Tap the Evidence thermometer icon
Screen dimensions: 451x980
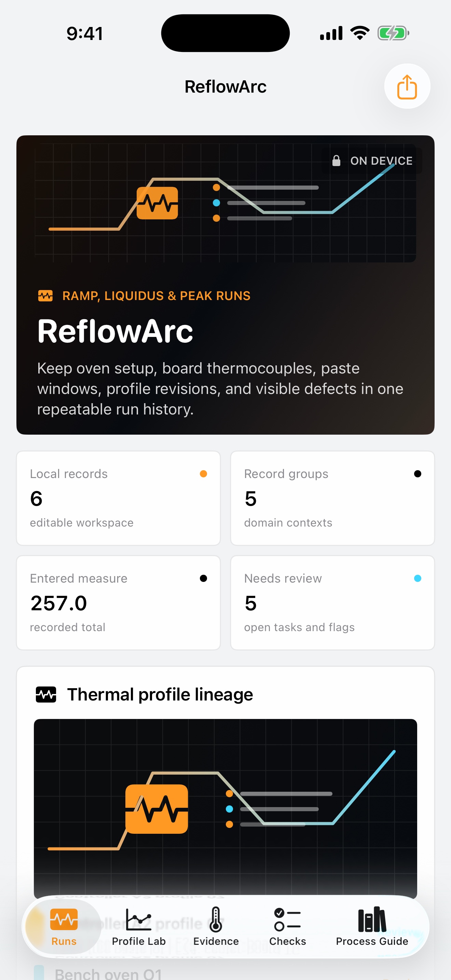tap(216, 919)
